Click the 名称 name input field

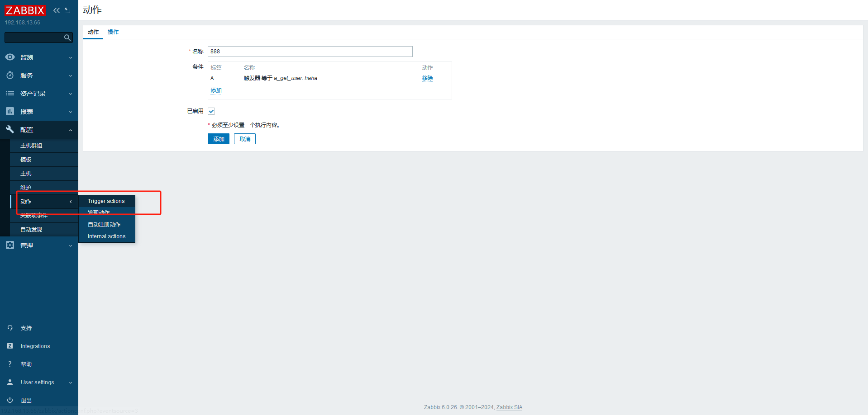pos(310,52)
